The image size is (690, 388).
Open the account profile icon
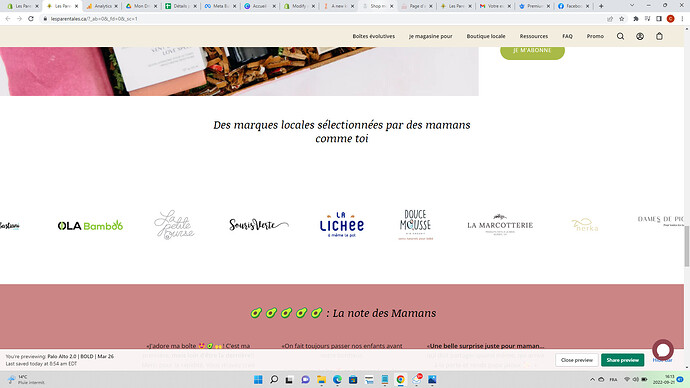[x=640, y=37]
